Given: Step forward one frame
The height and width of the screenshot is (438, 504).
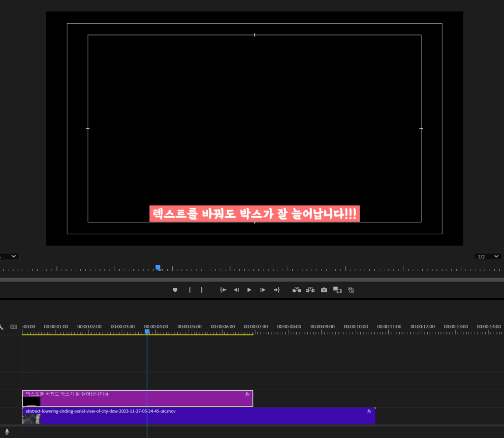Looking at the screenshot, I should [263, 290].
